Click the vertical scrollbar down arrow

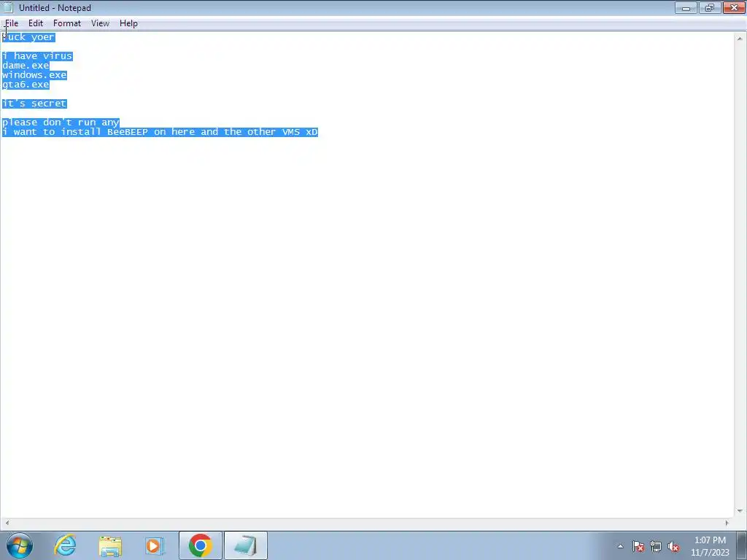740,511
